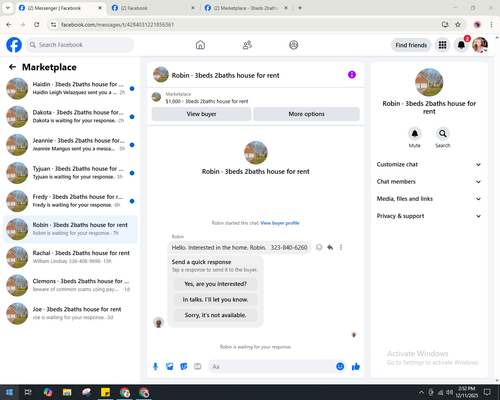The image size is (500, 400).
Task: Search in conversation with magnifier icon
Action: tap(443, 134)
